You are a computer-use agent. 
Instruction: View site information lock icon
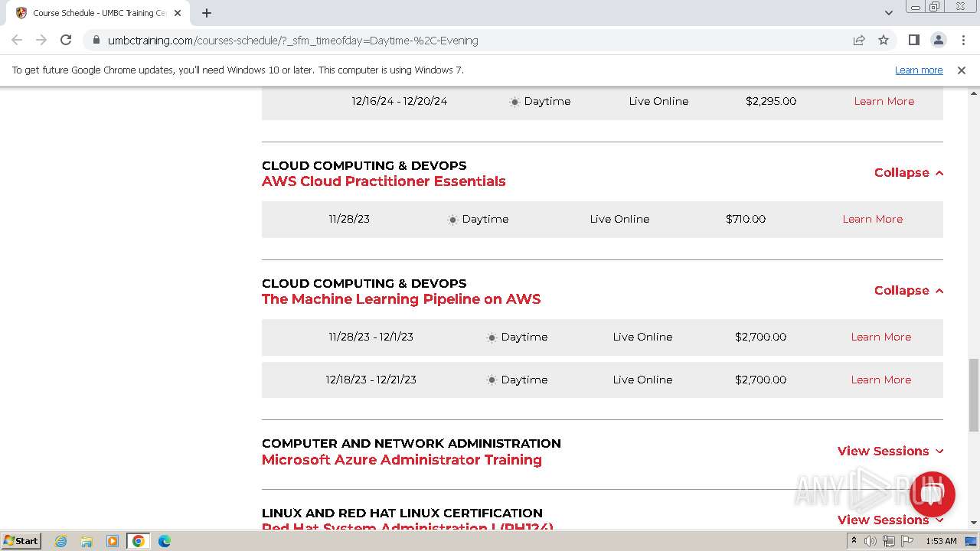pyautogui.click(x=95, y=41)
